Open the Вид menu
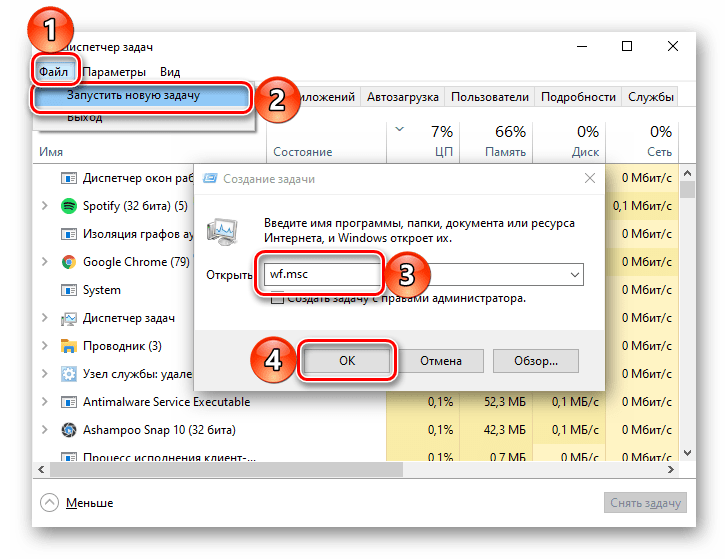The width and height of the screenshot is (728, 559). [170, 72]
